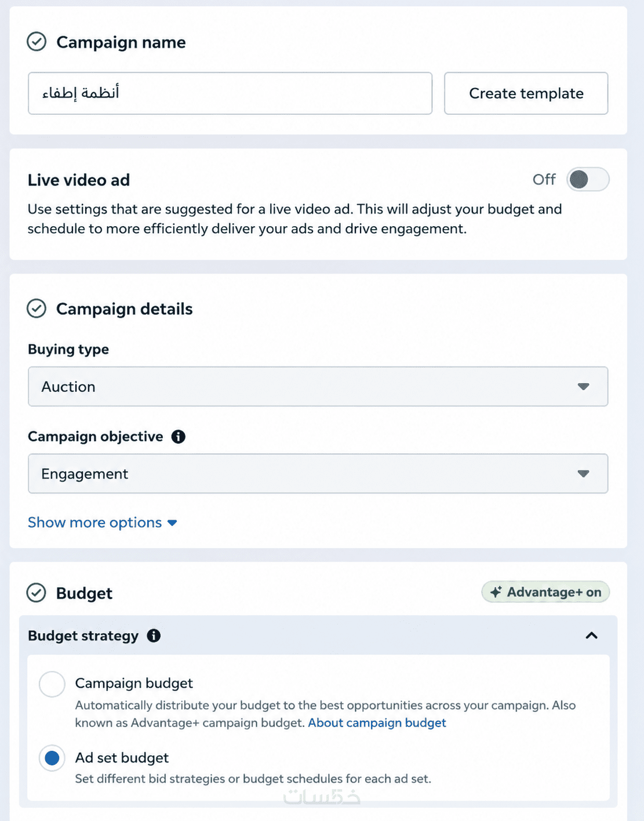Select the Campaign budget radio option
Screen dimensions: 644x821
tap(52, 684)
